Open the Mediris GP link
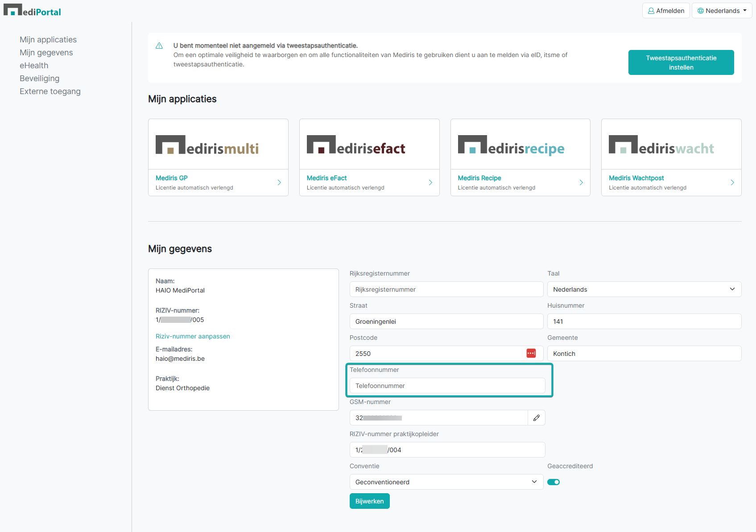The width and height of the screenshot is (756, 532). click(x=172, y=178)
